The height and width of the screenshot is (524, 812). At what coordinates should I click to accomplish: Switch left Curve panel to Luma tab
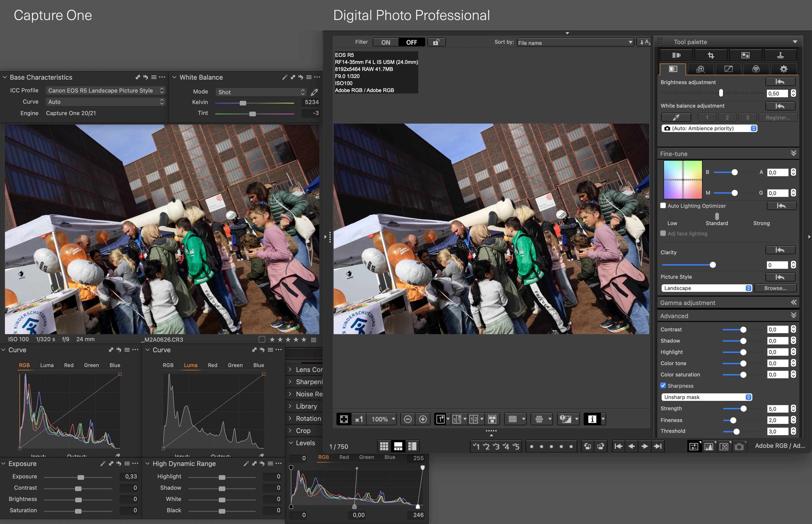[47, 365]
